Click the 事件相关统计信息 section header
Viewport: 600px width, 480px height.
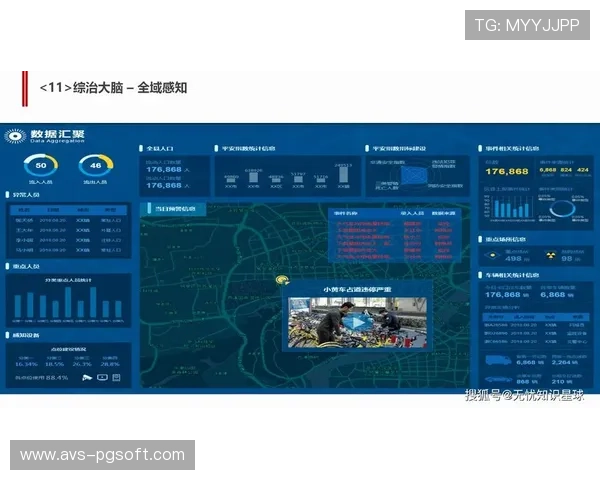point(512,149)
